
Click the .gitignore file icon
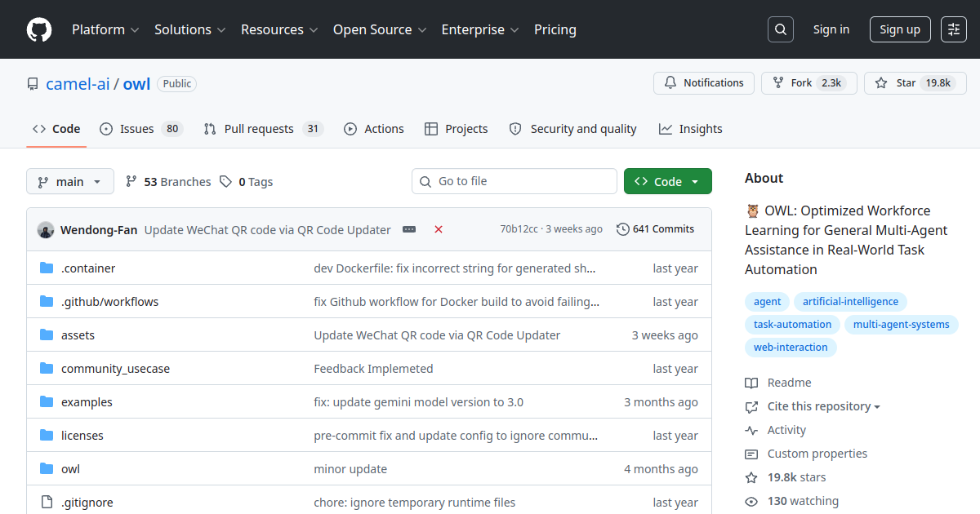(x=47, y=503)
